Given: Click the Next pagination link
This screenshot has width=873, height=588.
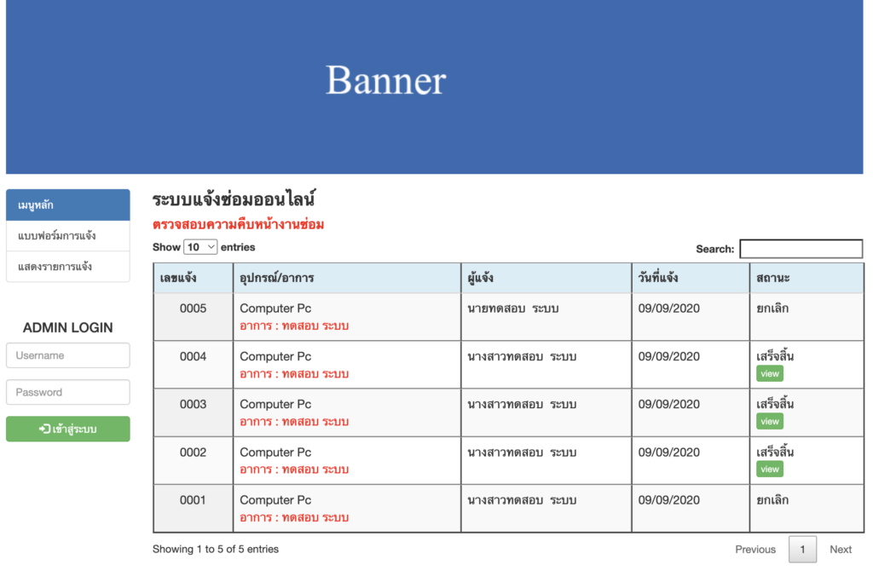Looking at the screenshot, I should (841, 550).
